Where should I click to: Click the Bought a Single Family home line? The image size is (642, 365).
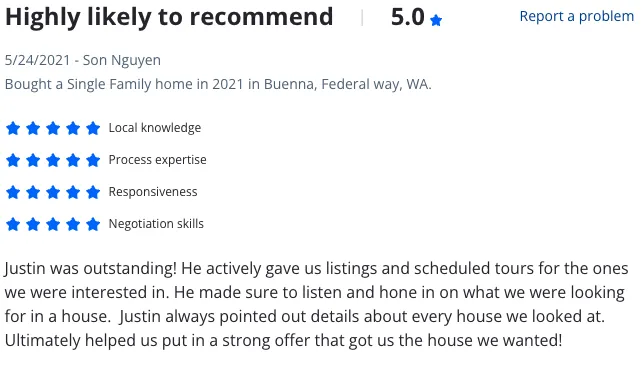(x=218, y=84)
